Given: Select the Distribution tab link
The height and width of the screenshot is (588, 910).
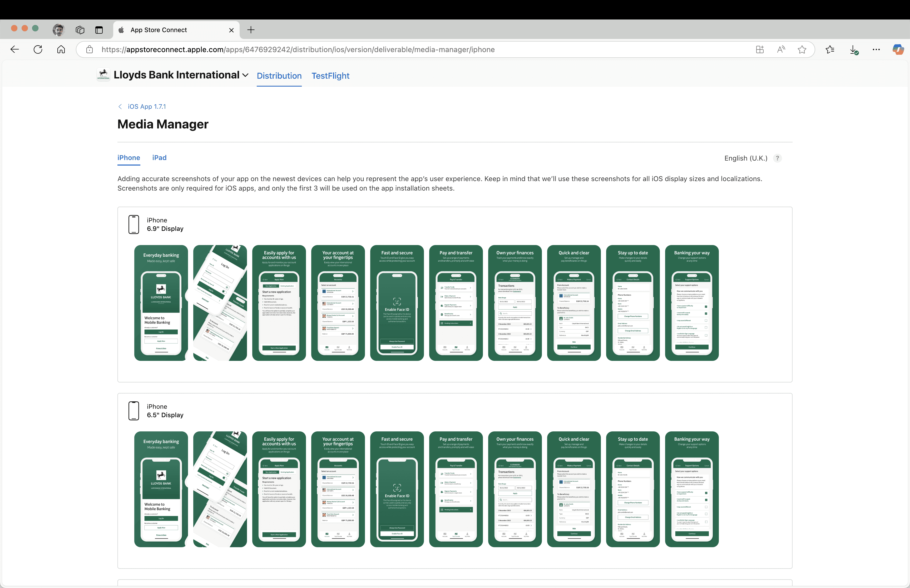Looking at the screenshot, I should [x=279, y=76].
